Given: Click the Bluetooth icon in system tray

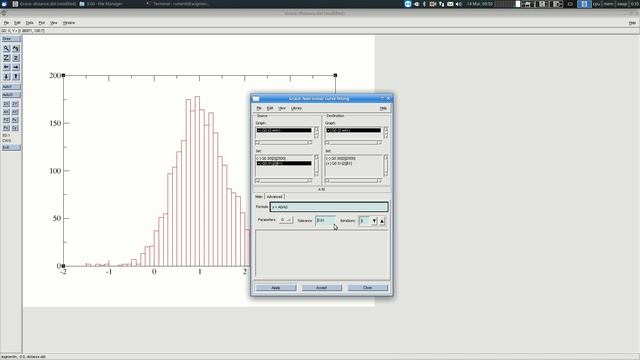Looking at the screenshot, I should 424,4.
